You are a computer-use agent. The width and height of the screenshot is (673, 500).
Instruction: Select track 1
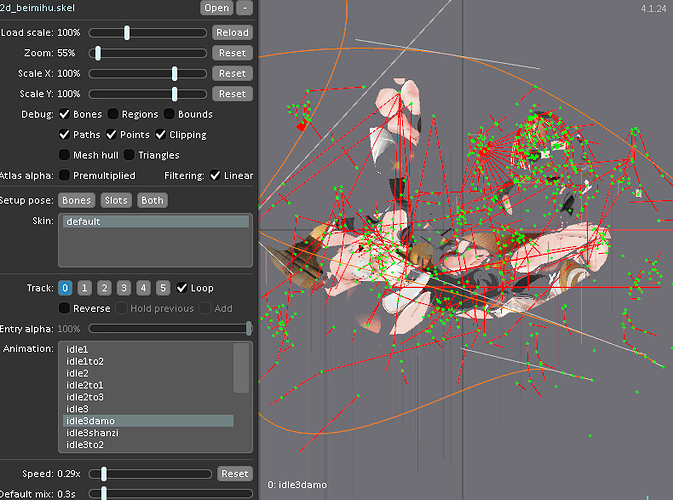[x=85, y=288]
